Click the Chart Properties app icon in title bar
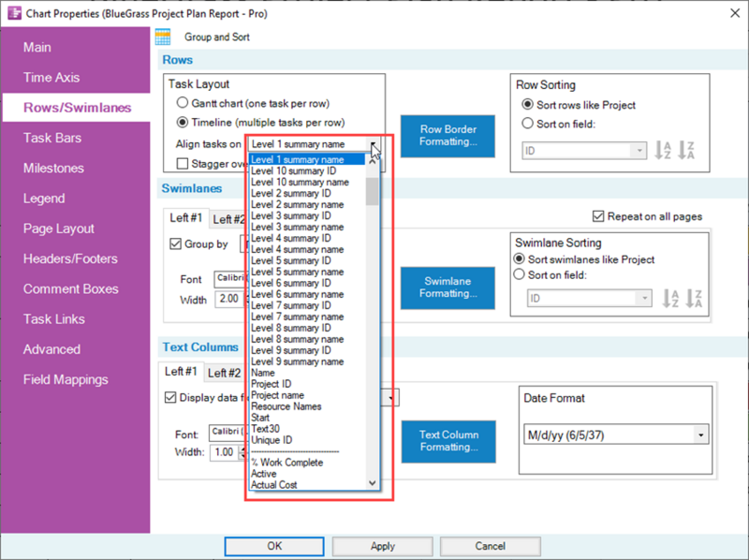 pyautogui.click(x=15, y=13)
